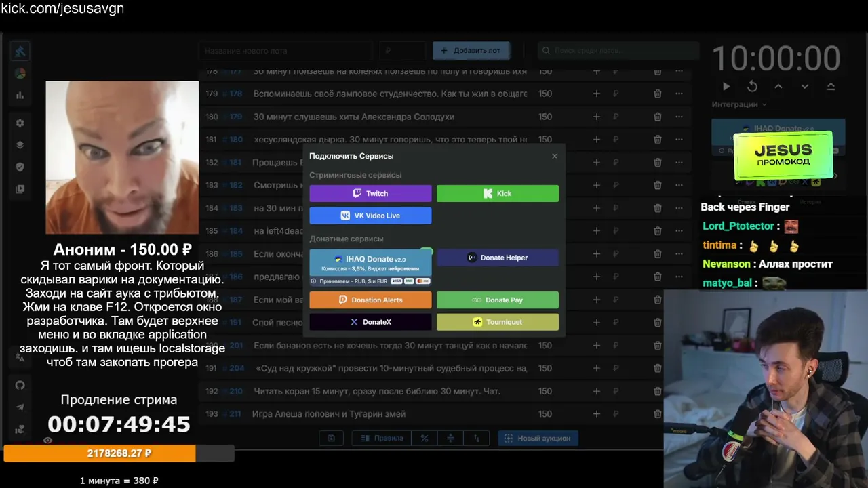
Task: Decrease timer with the down chevron
Action: 805,87
